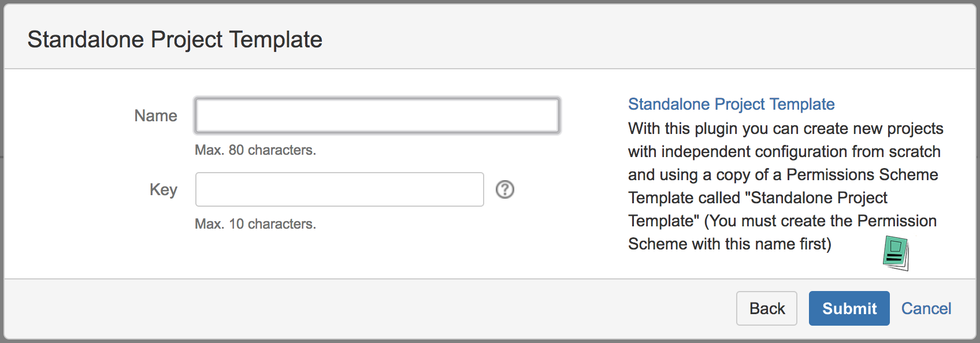
Task: Click 'Scheme with this name first' text
Action: 729,244
